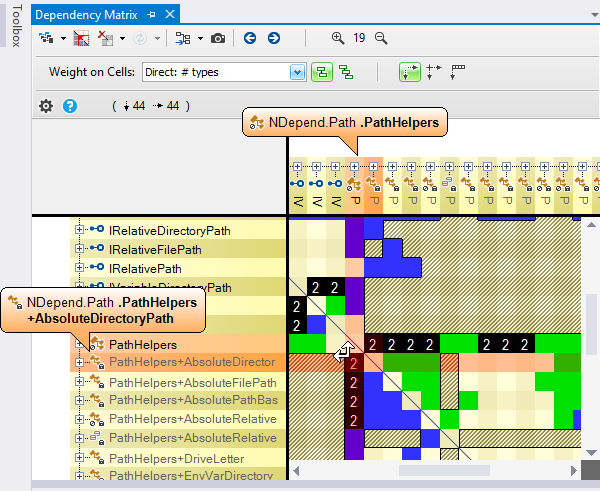Click the export to graph icon
600x491 pixels.
point(183,38)
